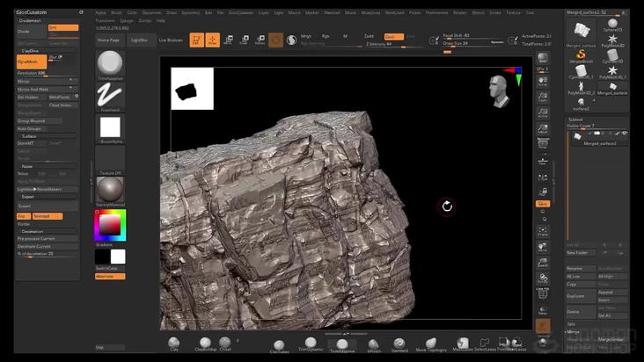Click the Duplicate subtool button
Image resolution: width=644 pixels, height=362 pixels.
(x=581, y=296)
